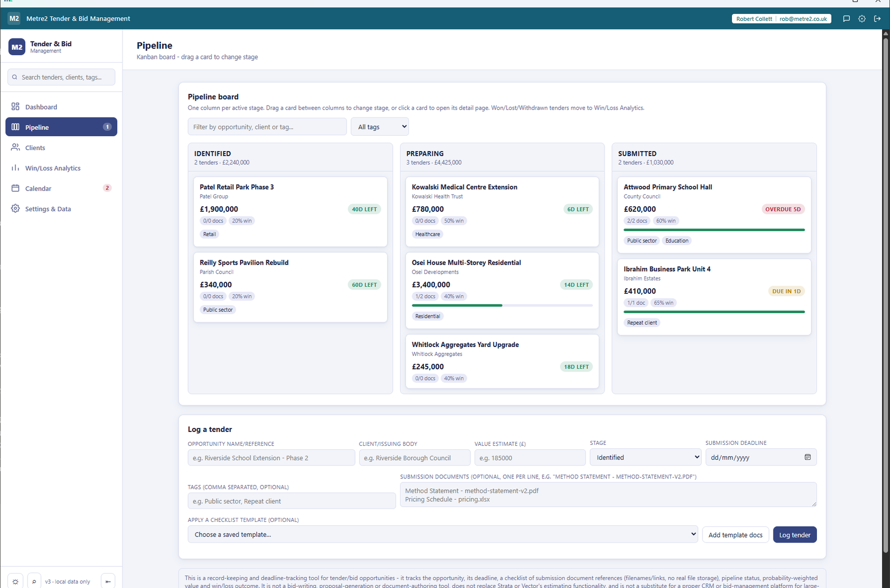Click the Client/issuing body input
Screen dimensions: 890x588
click(414, 458)
